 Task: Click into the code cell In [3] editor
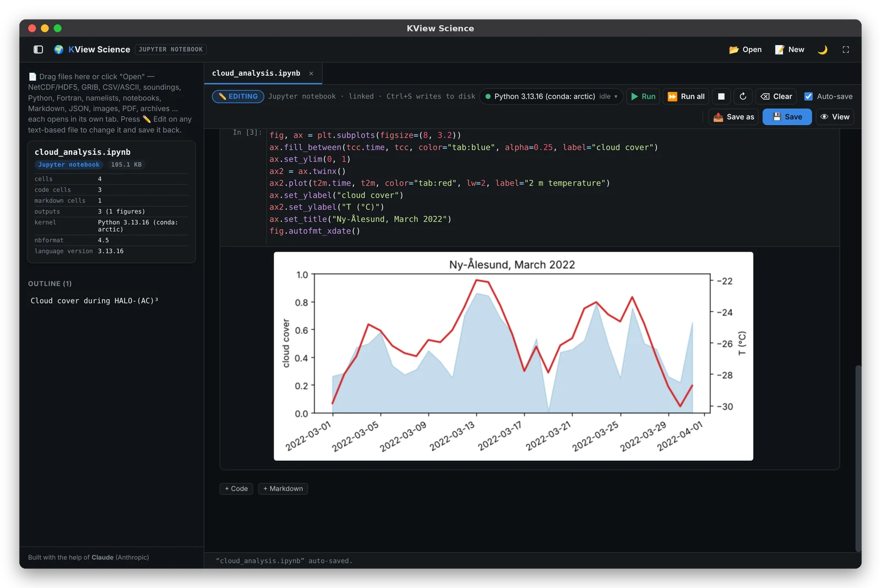(553, 183)
